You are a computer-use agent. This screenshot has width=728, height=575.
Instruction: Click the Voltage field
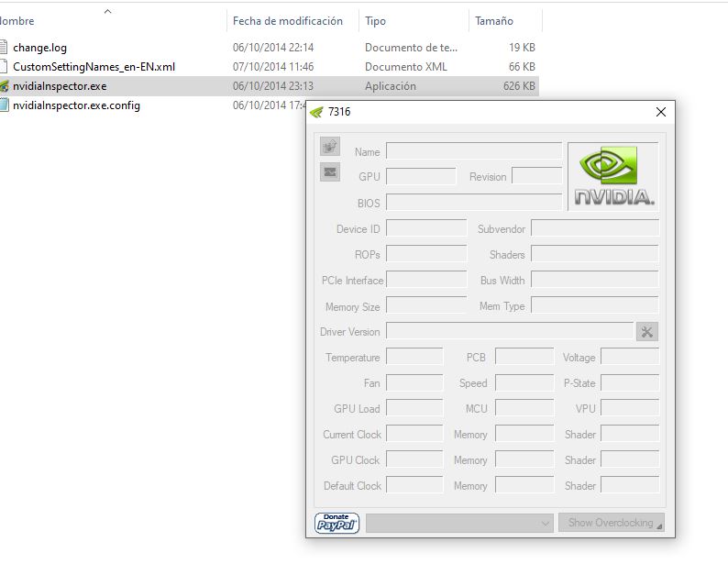click(630, 357)
